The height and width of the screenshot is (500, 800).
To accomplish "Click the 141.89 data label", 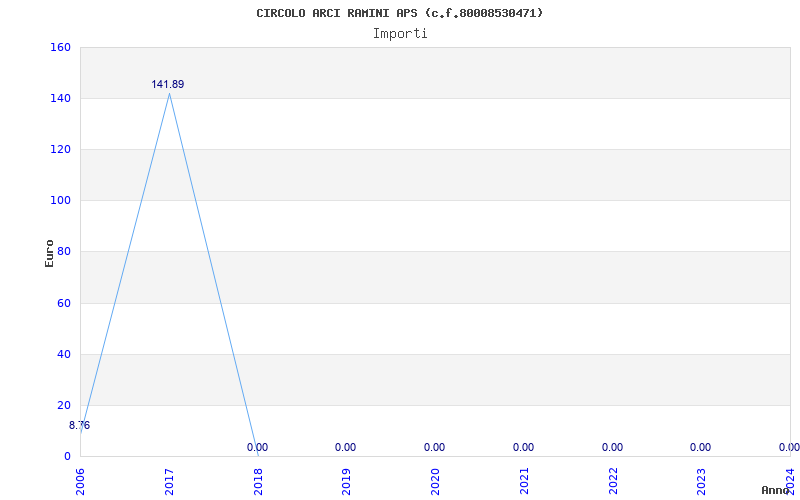I will [167, 84].
